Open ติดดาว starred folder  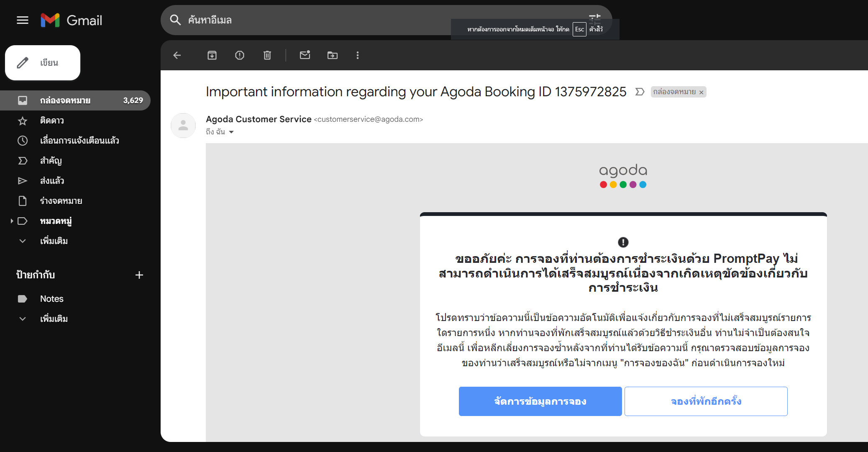(75, 121)
